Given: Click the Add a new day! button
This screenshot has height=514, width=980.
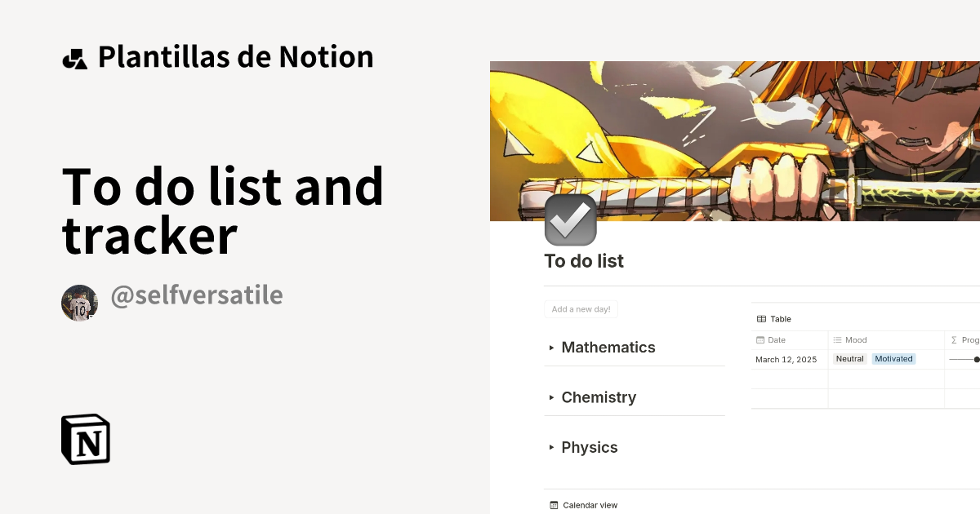Looking at the screenshot, I should point(581,308).
